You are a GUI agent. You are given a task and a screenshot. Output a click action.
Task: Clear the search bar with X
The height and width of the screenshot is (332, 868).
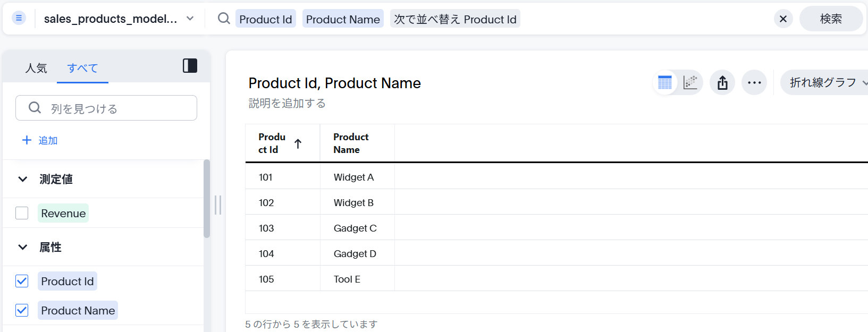[x=783, y=19]
